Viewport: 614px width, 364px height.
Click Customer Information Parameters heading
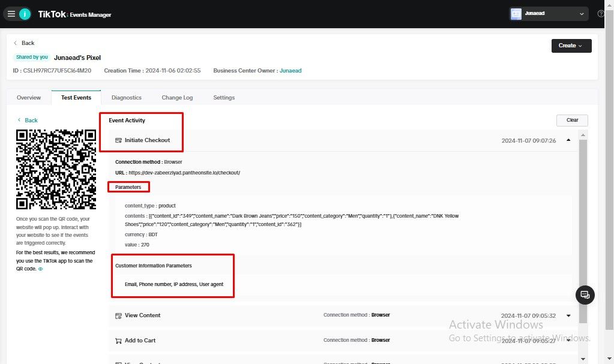154,266
